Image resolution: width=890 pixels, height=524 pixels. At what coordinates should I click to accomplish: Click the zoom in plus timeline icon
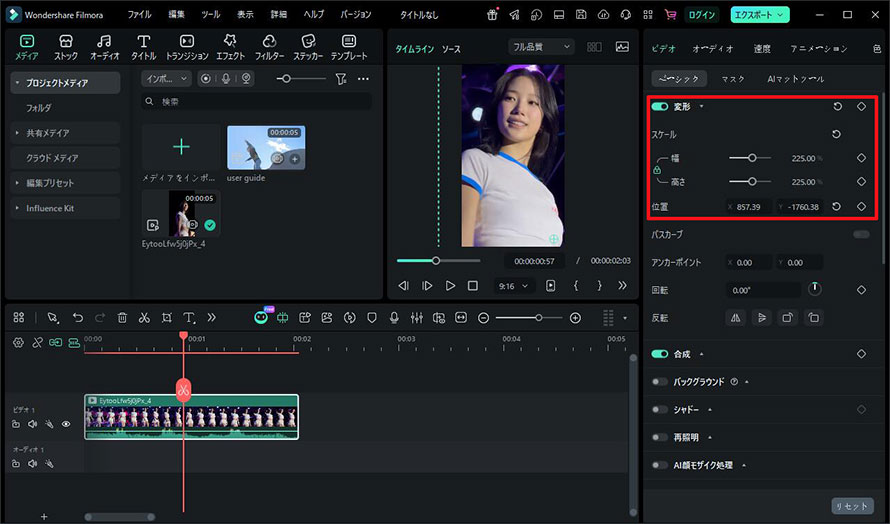pyautogui.click(x=575, y=318)
